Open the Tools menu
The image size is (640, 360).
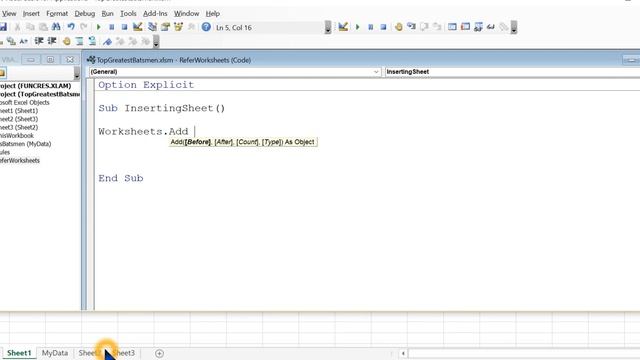click(x=128, y=13)
